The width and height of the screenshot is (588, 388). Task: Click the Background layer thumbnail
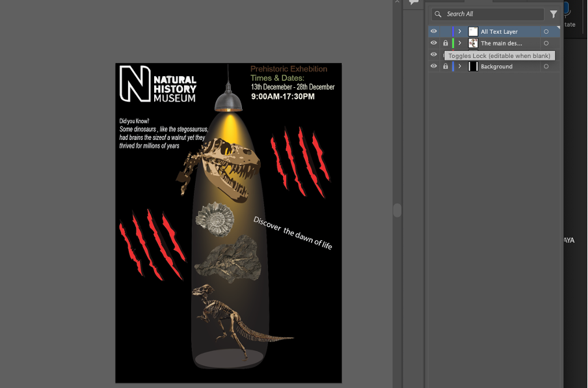(473, 66)
